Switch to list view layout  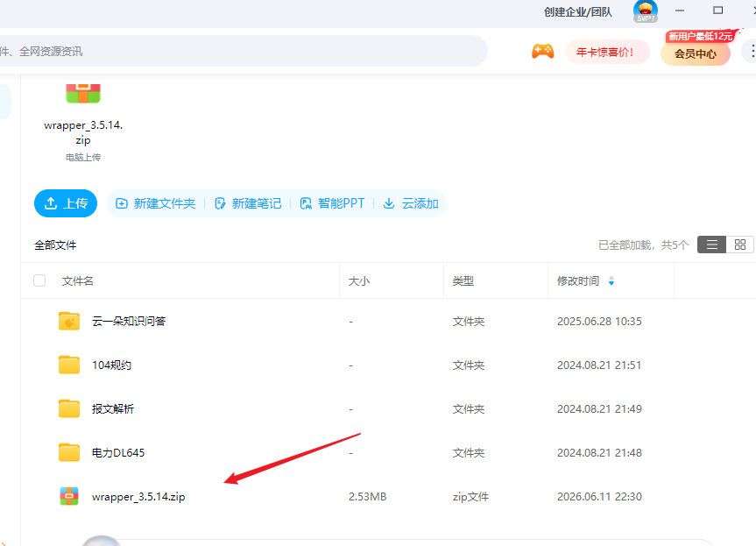pos(711,245)
